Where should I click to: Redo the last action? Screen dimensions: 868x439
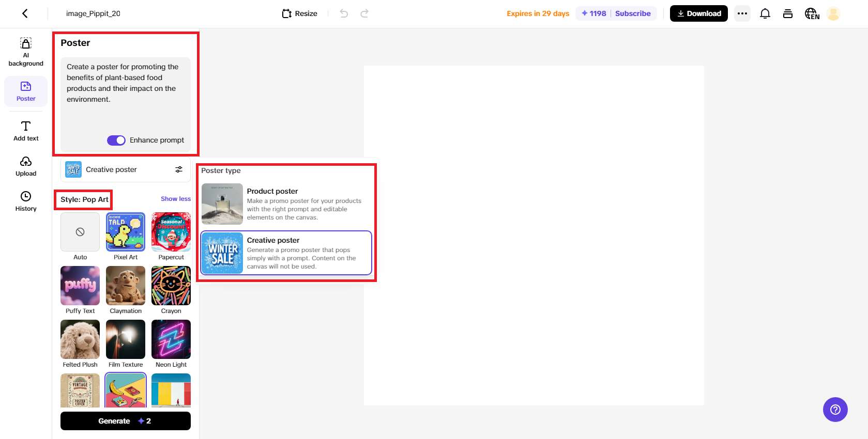[364, 13]
